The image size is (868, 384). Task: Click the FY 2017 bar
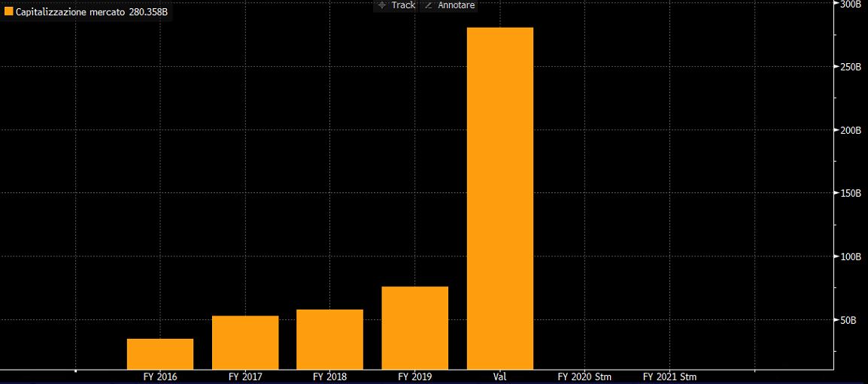point(245,343)
